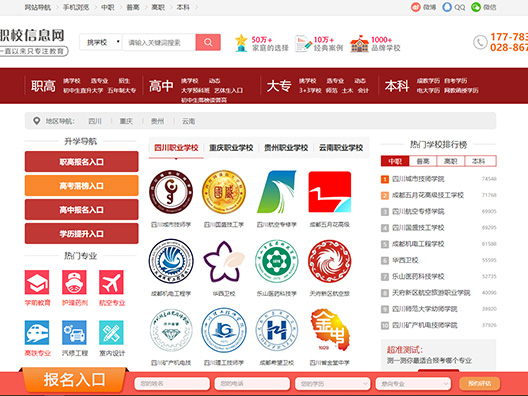
Task: Open the QQ penguin icon
Action: (x=447, y=7)
